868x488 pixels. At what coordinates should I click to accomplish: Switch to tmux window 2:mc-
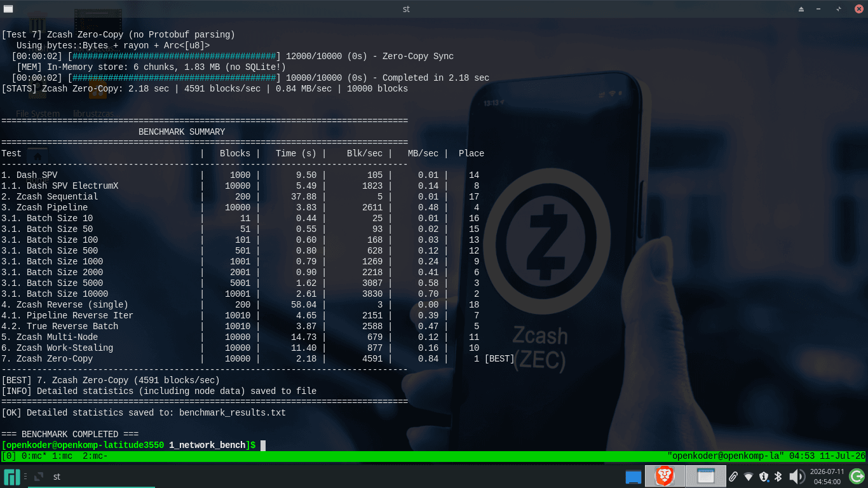coord(95,456)
